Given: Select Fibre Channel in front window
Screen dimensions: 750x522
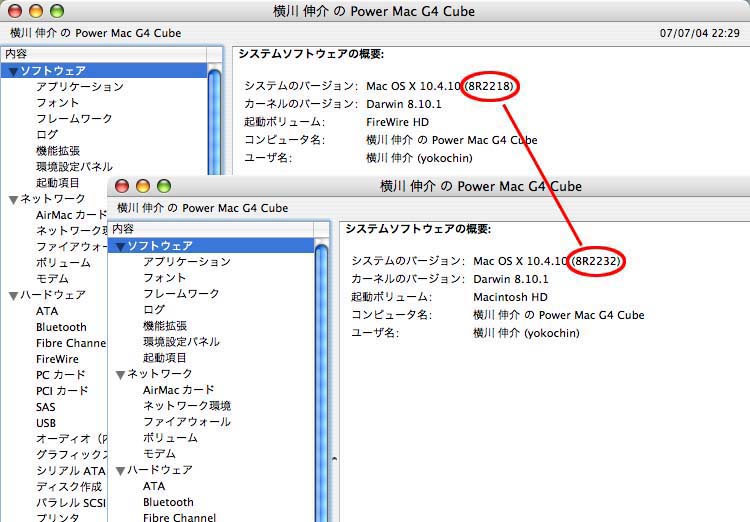Looking at the screenshot, I should [x=179, y=518].
